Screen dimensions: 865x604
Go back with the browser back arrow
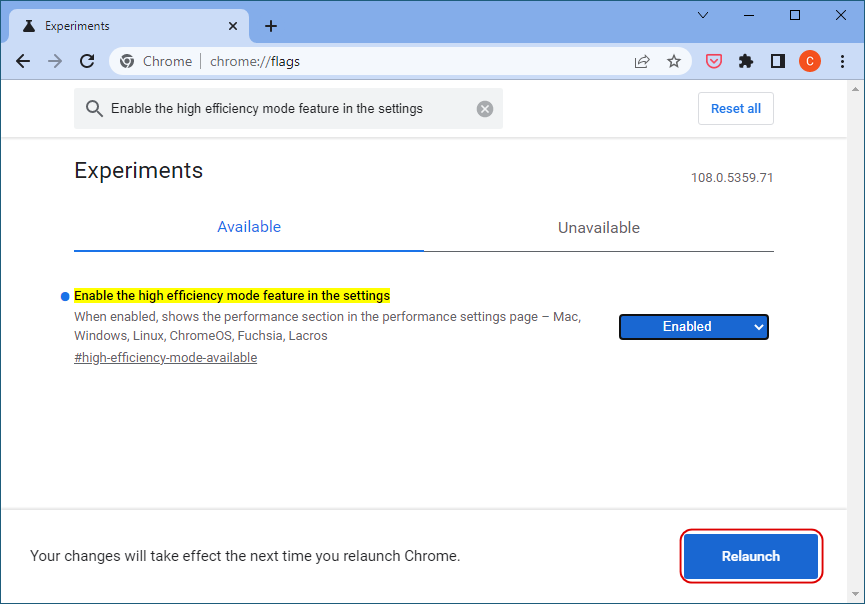pos(23,61)
